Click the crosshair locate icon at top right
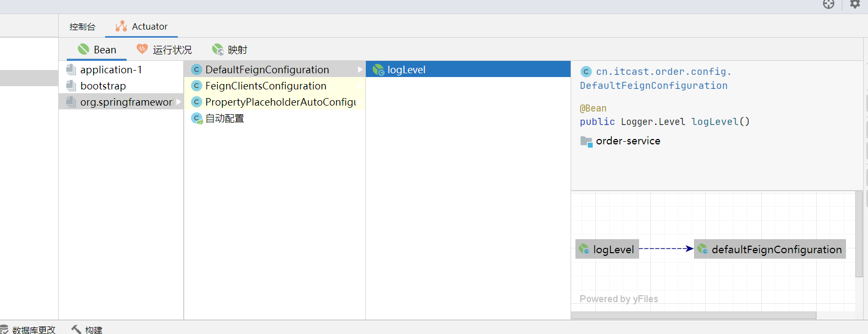 coord(828,4)
